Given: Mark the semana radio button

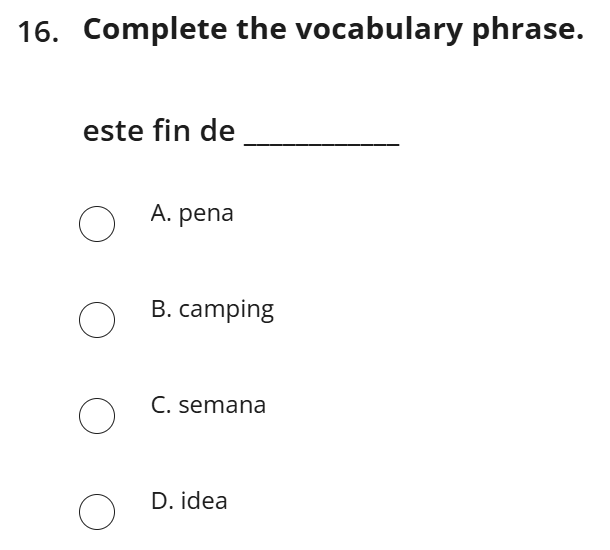Looking at the screenshot, I should pos(96,416).
